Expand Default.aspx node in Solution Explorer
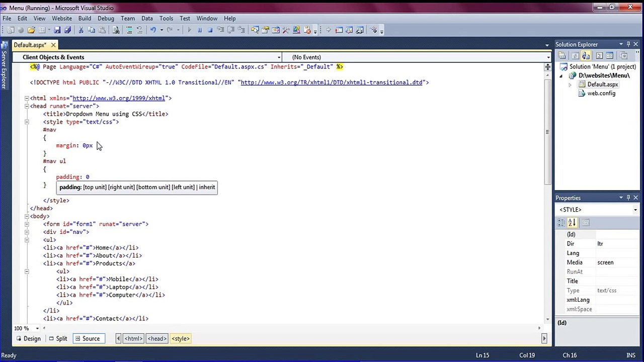The height and width of the screenshot is (362, 644). pyautogui.click(x=570, y=84)
